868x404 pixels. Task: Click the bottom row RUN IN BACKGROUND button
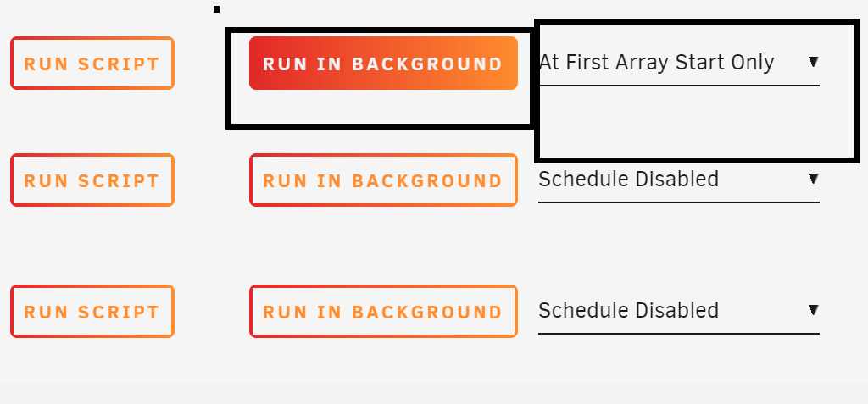[x=383, y=311]
